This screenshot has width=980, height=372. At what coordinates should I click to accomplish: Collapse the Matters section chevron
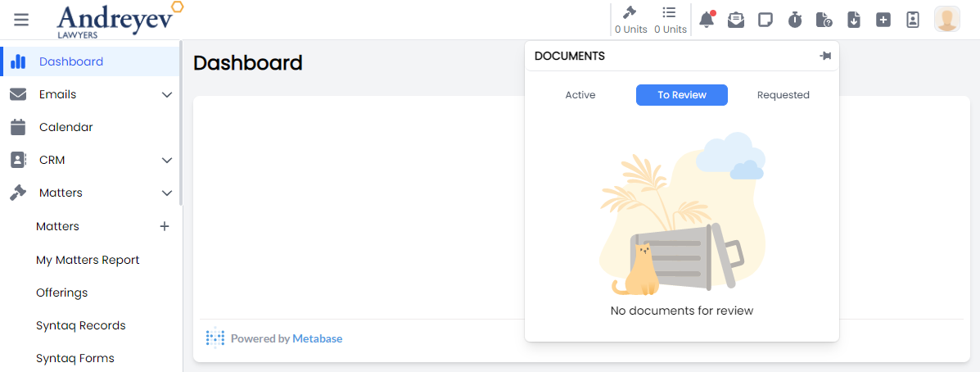[167, 193]
